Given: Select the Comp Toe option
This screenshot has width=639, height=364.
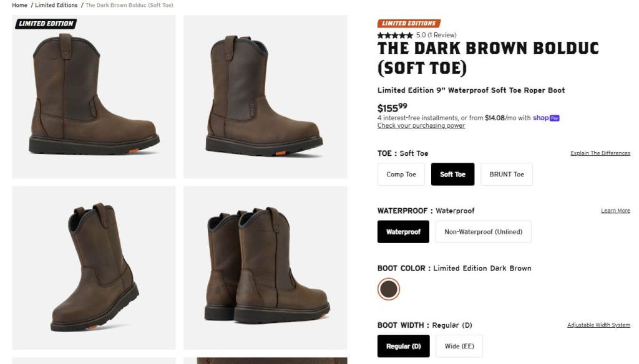Looking at the screenshot, I should [401, 174].
